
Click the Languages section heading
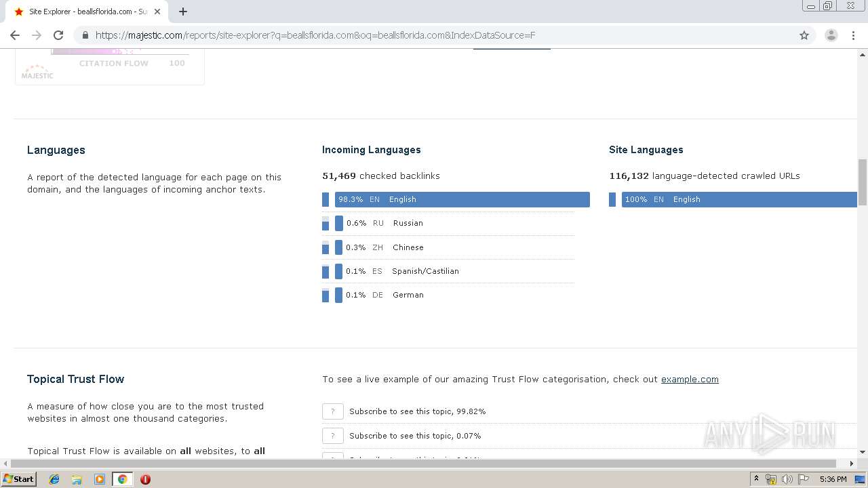pos(56,150)
